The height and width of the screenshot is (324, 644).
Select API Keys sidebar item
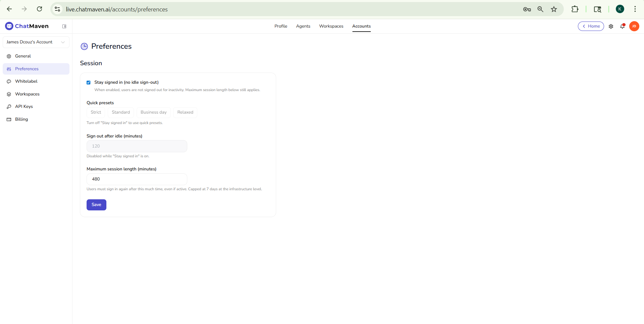[24, 107]
